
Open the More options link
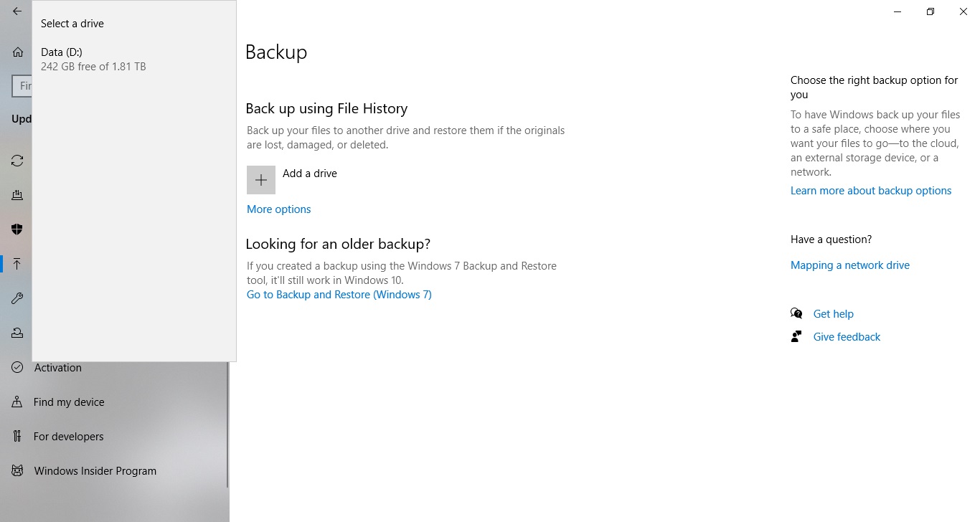pos(279,209)
